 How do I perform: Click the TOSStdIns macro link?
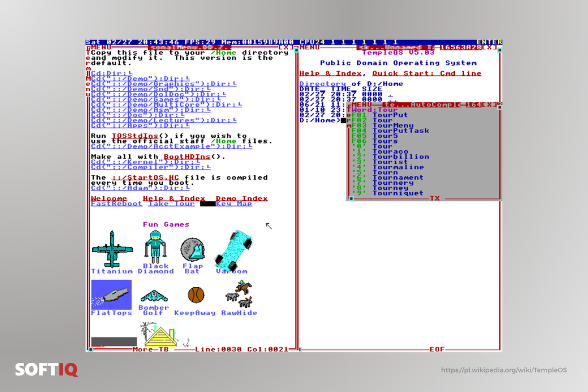coord(135,136)
